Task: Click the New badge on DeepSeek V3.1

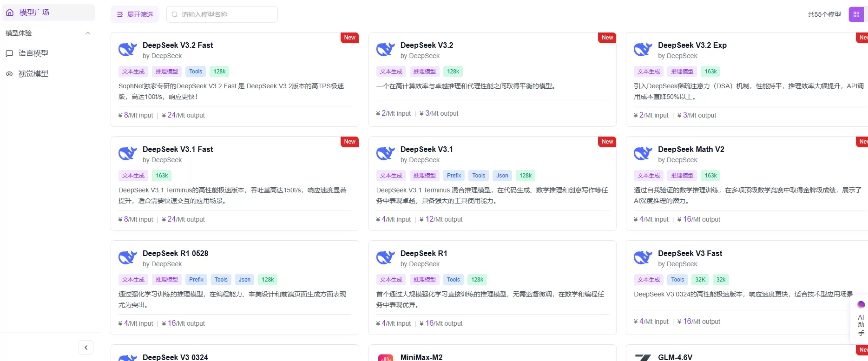Action: tap(607, 142)
